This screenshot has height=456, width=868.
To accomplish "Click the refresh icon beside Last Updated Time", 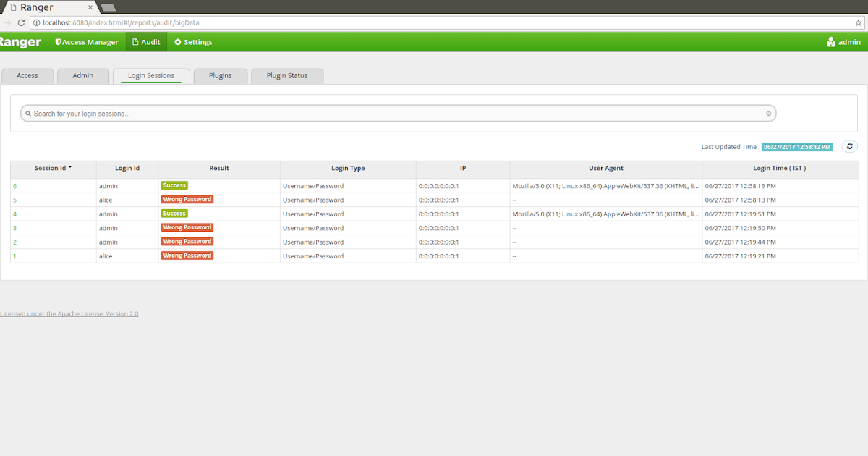I will (x=850, y=146).
